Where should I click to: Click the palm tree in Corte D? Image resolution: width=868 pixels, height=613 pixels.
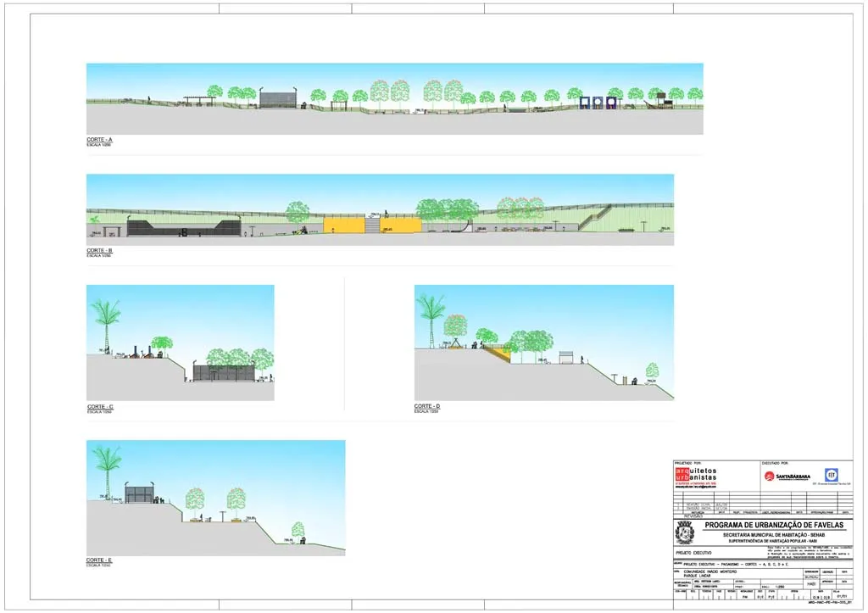click(x=432, y=315)
